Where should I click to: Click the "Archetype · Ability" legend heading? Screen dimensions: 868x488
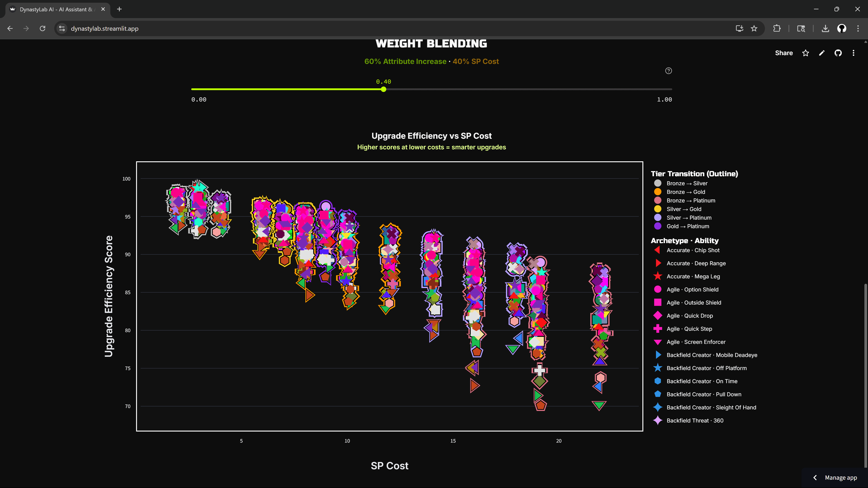coord(685,240)
